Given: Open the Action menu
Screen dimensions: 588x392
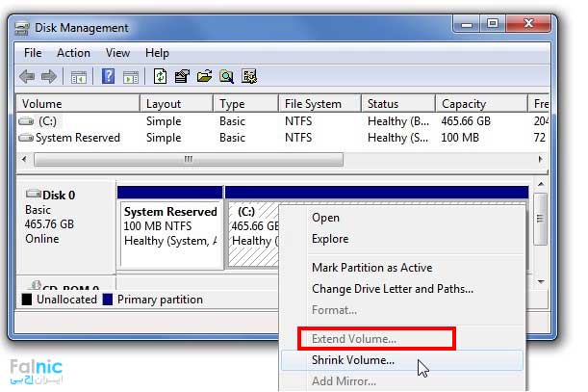Looking at the screenshot, I should (73, 53).
